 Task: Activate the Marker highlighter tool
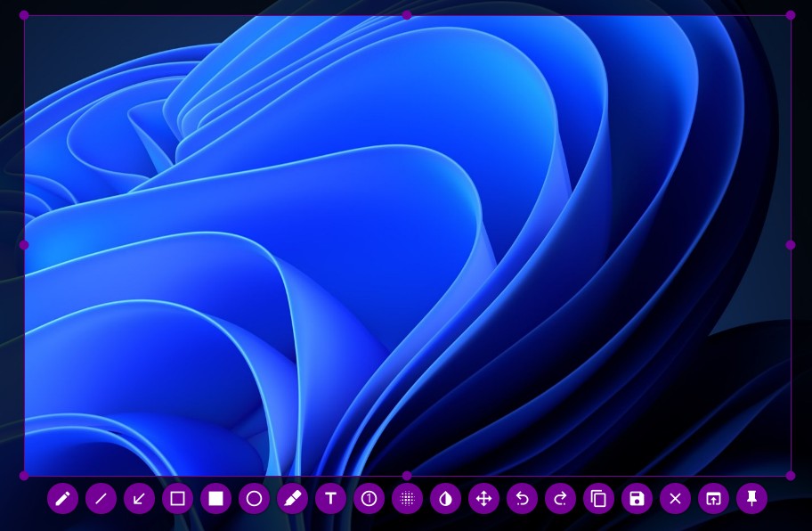click(x=292, y=498)
